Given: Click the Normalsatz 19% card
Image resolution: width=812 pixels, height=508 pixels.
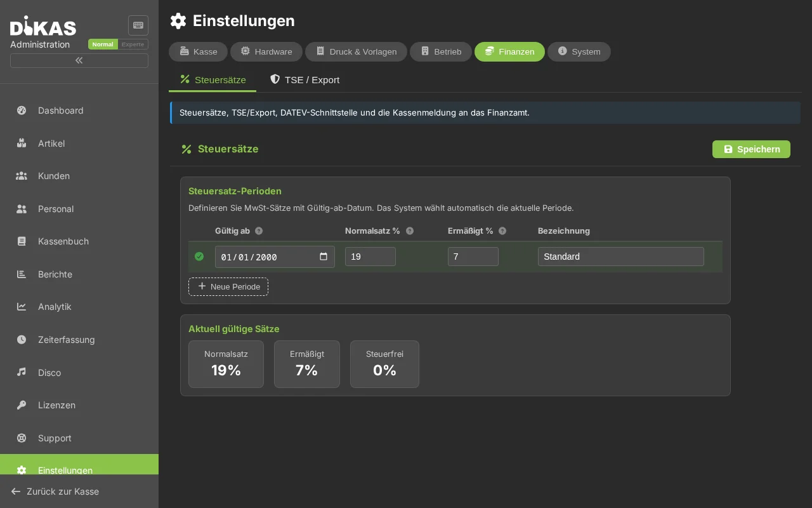Looking at the screenshot, I should point(226,364).
